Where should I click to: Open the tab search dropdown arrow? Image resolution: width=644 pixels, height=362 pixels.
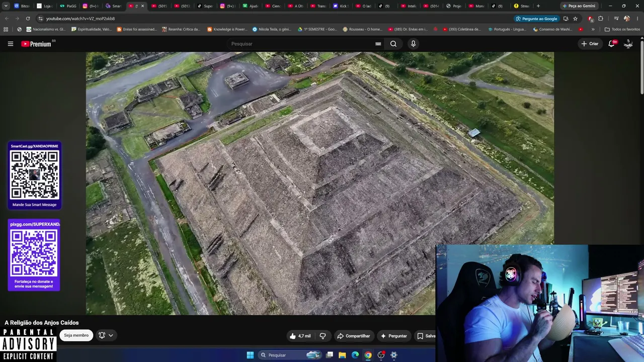pyautogui.click(x=6, y=6)
